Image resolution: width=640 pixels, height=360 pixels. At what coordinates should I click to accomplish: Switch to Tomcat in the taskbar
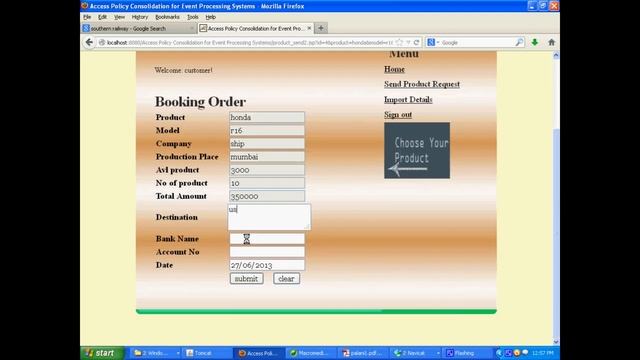tap(207, 353)
